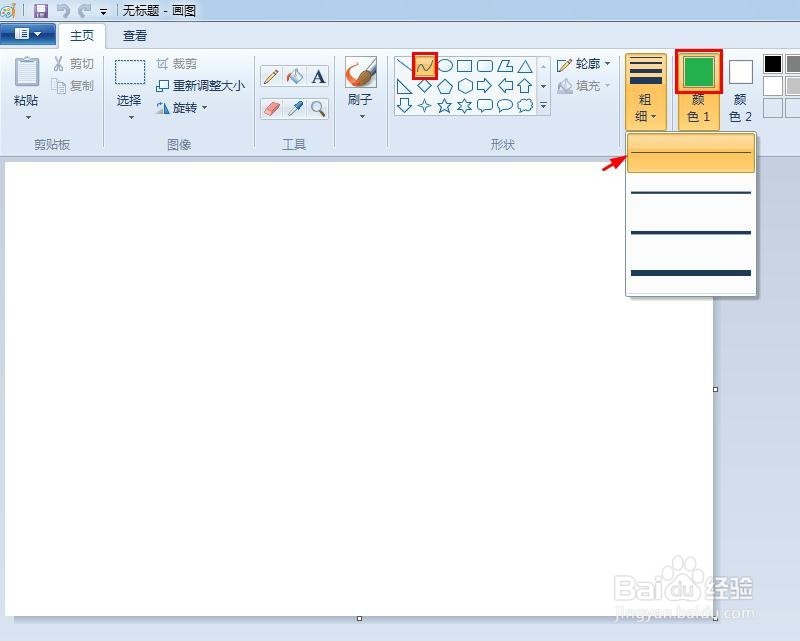
Task: Choose the thinnest line width option
Action: 691,153
